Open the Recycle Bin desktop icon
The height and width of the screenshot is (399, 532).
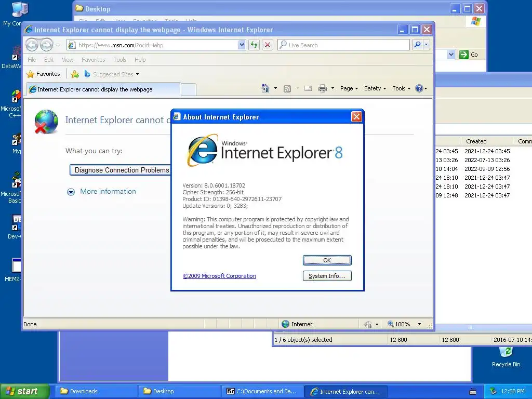[x=506, y=356]
